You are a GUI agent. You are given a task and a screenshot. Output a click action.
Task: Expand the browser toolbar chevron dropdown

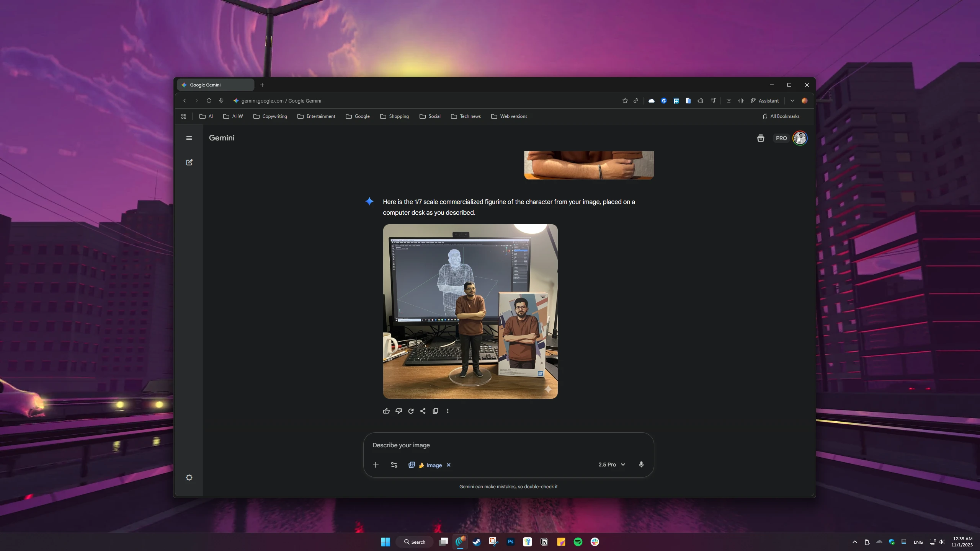click(x=792, y=101)
